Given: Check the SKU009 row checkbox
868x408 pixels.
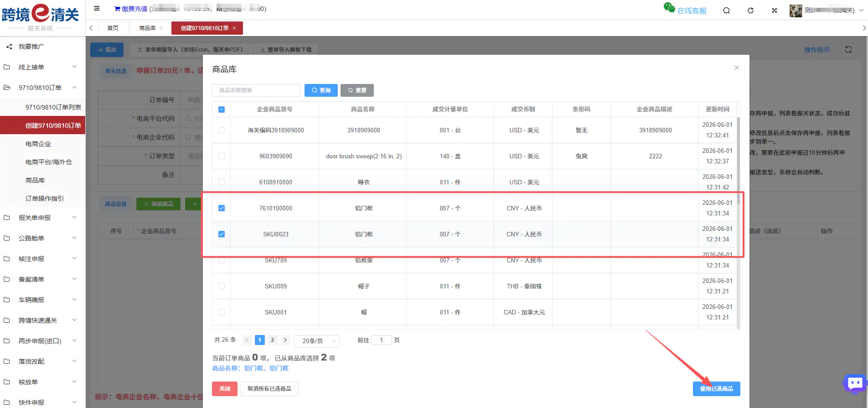Looking at the screenshot, I should pos(222,286).
